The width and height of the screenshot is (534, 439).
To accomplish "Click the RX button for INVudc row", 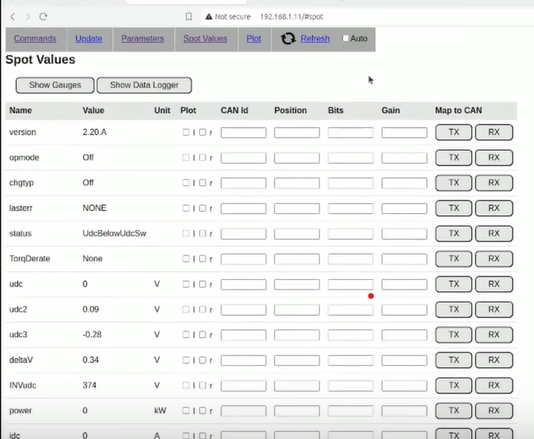I will pyautogui.click(x=494, y=385).
